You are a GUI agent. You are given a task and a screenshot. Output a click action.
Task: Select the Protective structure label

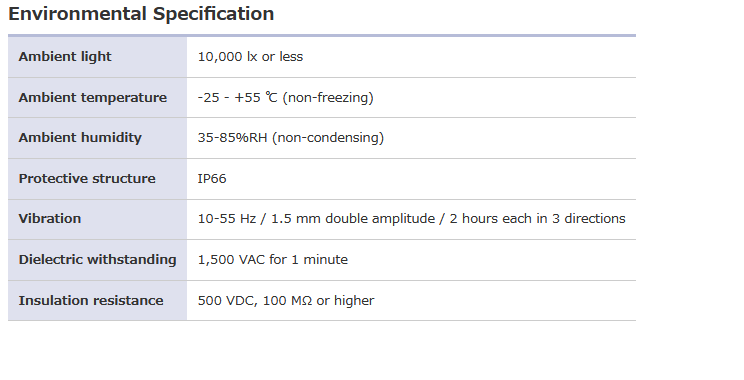tap(87, 178)
